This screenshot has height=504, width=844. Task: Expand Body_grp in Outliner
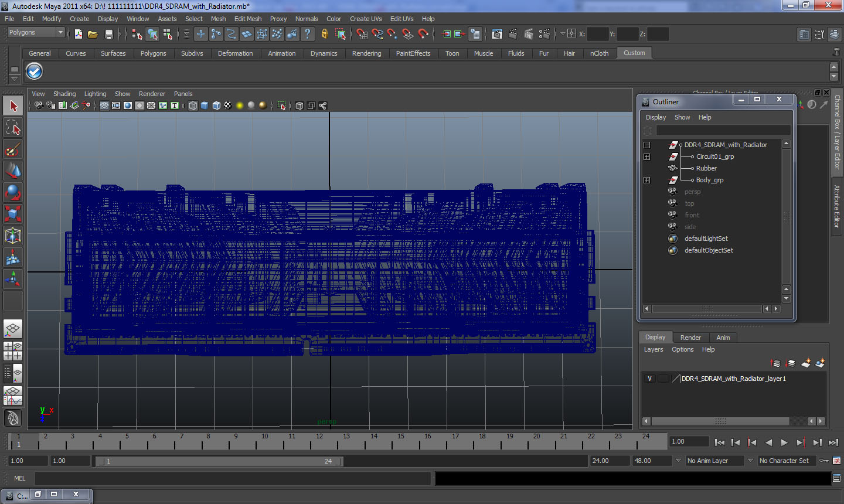(646, 180)
